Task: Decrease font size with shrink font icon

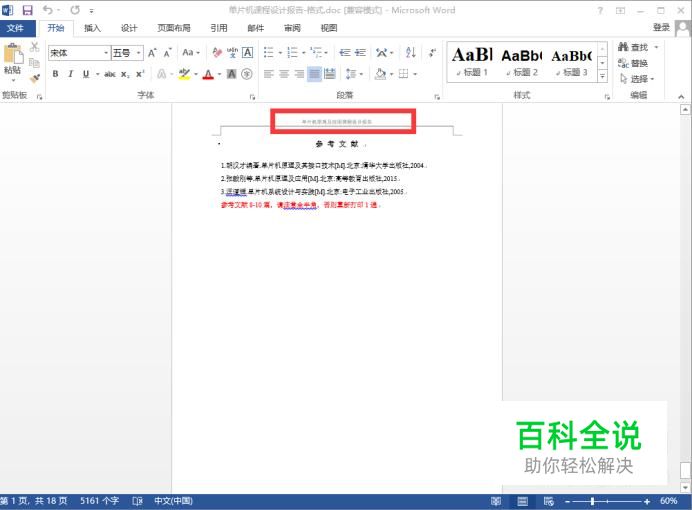Action: pos(168,53)
